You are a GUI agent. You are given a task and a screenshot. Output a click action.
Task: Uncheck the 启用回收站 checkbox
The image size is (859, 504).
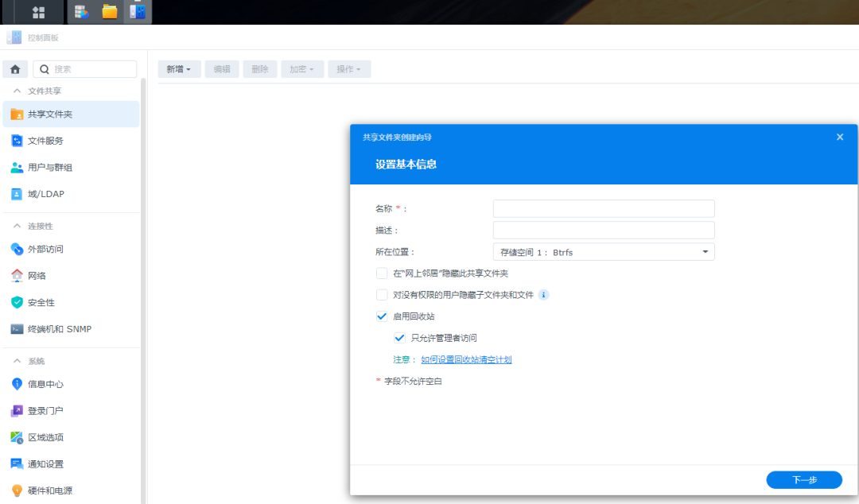tap(382, 316)
